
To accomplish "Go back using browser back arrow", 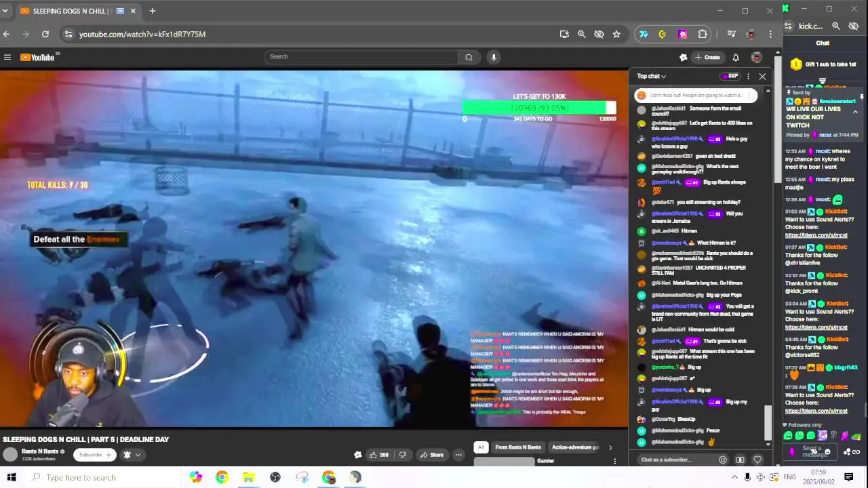I will pos(7,34).
